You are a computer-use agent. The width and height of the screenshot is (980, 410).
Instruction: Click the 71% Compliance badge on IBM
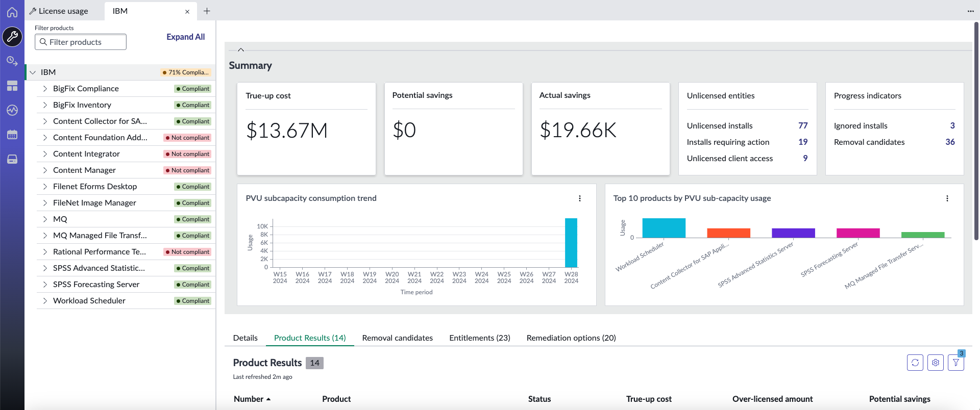pyautogui.click(x=186, y=72)
